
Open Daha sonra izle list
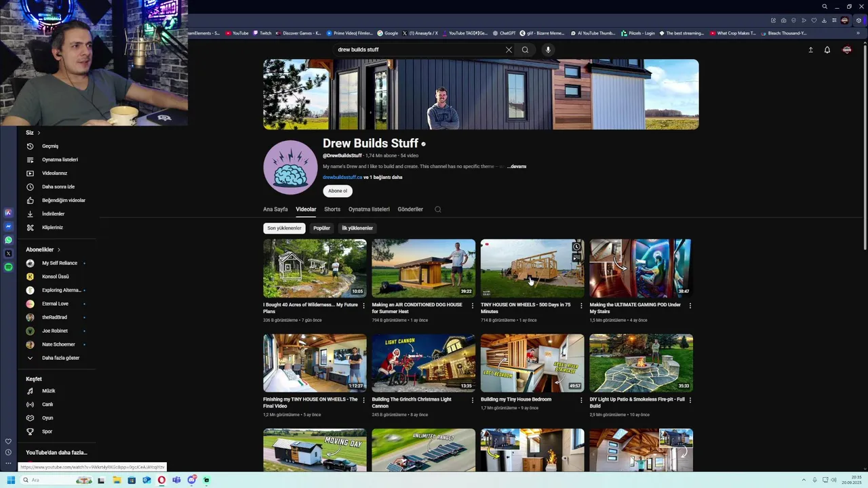click(57, 186)
